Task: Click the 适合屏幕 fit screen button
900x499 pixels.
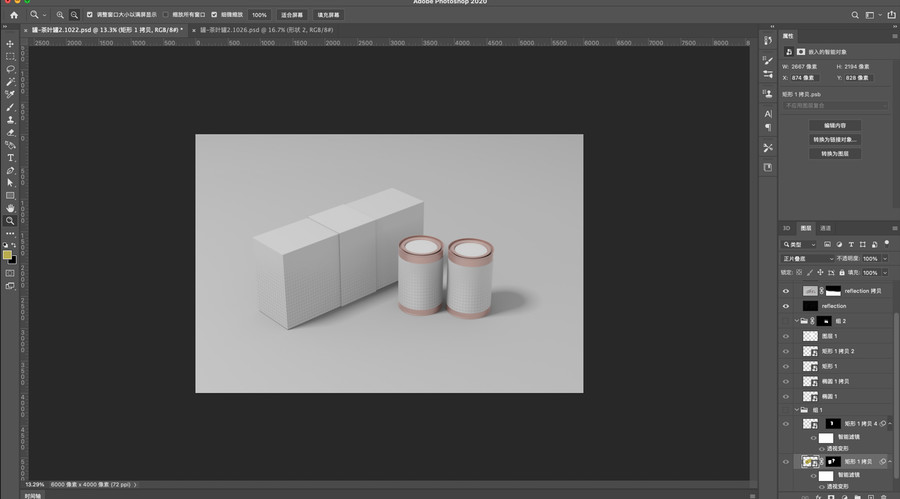Action: point(292,15)
